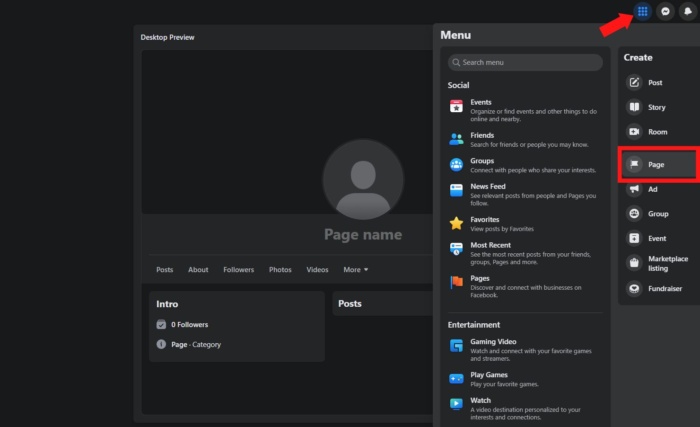Open the Messenger icon in top bar
700x427 pixels.
[665, 11]
